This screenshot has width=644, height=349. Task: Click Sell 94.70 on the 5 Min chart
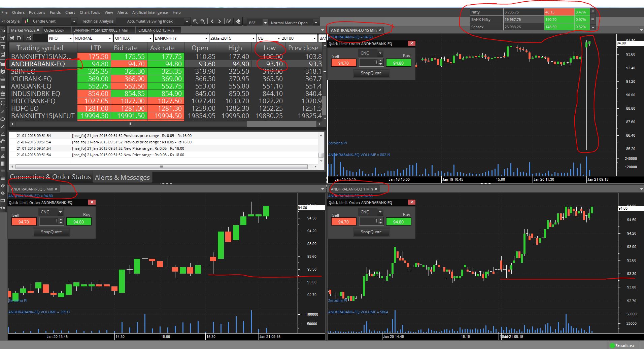click(24, 222)
